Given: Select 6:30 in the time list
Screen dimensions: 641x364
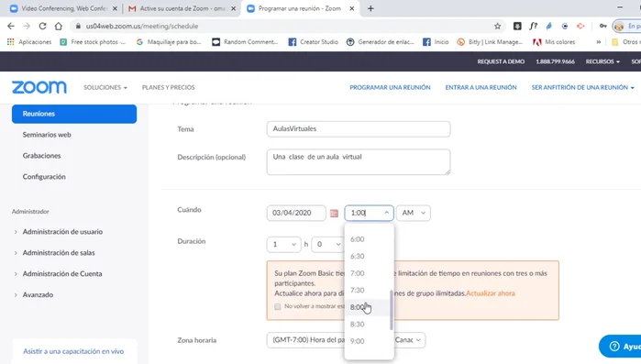Looking at the screenshot, I should (x=369, y=256).
